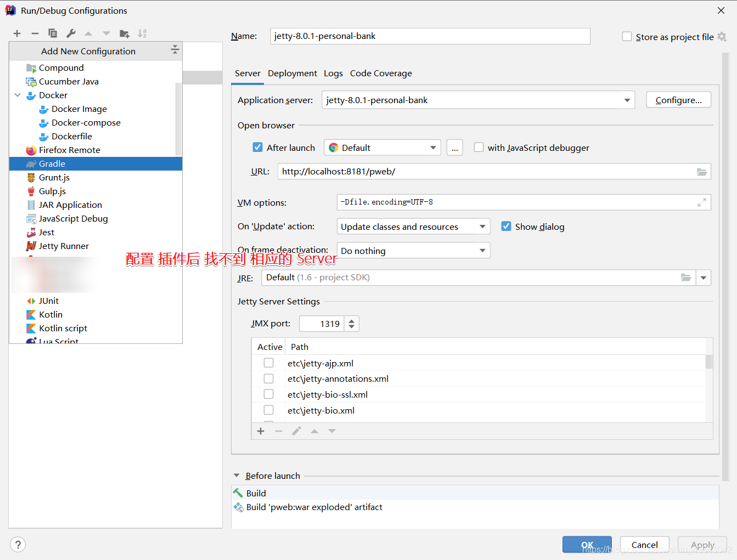
Task: Sort configurations alphabetically with the sort icon
Action: coord(142,33)
